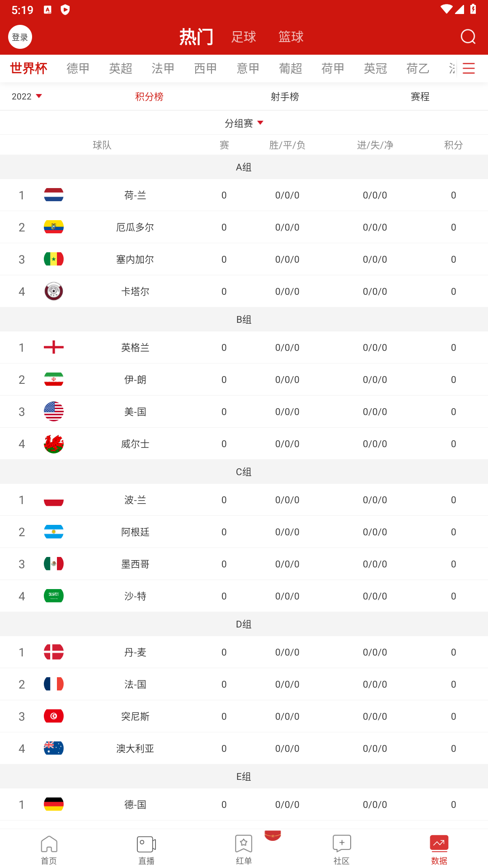The width and height of the screenshot is (488, 868).
Task: Tap the Netherlands flag icon
Action: pos(54,195)
